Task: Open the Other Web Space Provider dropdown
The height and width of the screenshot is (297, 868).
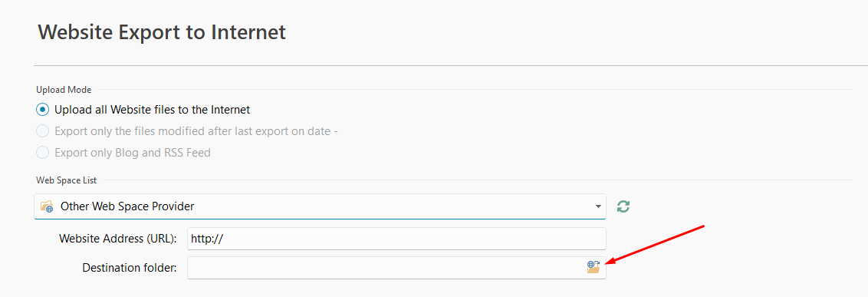Action: click(x=320, y=206)
